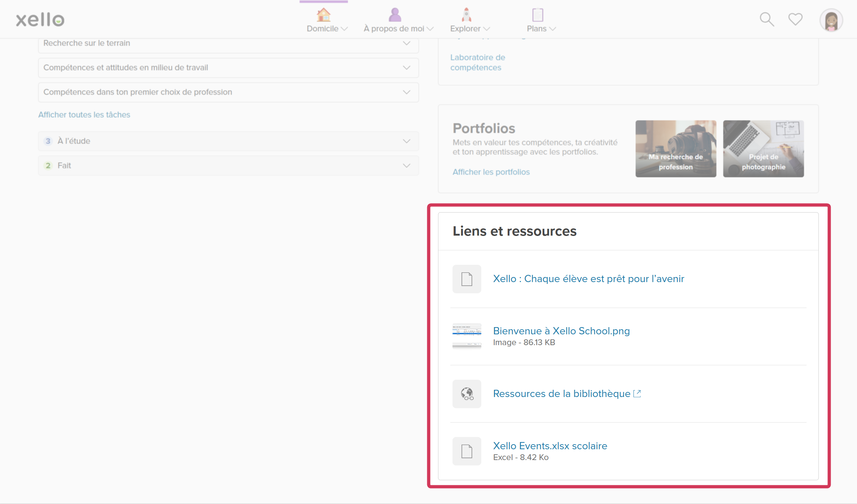Open favorites with the heart icon
The image size is (857, 504).
click(795, 19)
